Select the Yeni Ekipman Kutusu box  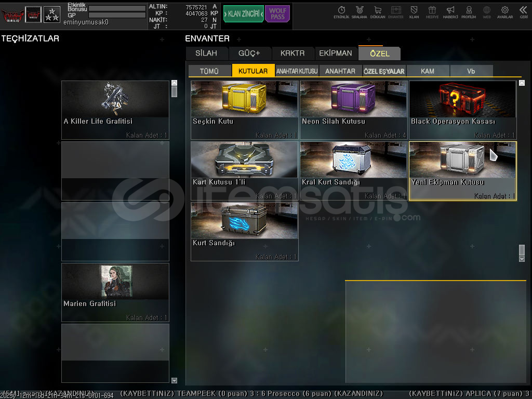(x=463, y=171)
